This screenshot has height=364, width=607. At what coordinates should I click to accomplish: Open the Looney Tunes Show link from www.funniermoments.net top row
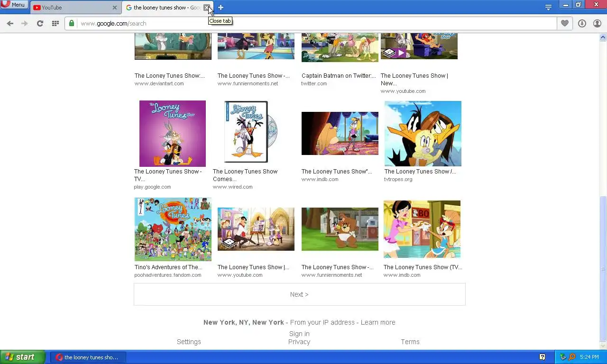(253, 76)
